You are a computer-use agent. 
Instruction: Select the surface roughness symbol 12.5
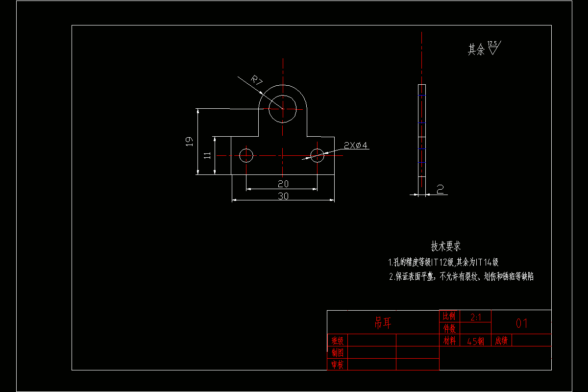pyautogui.click(x=492, y=47)
